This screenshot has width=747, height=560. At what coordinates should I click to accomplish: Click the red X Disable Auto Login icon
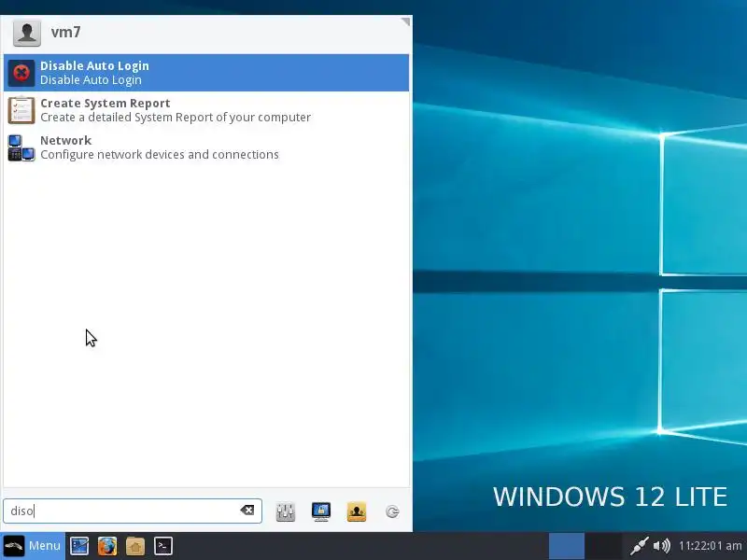click(x=21, y=73)
